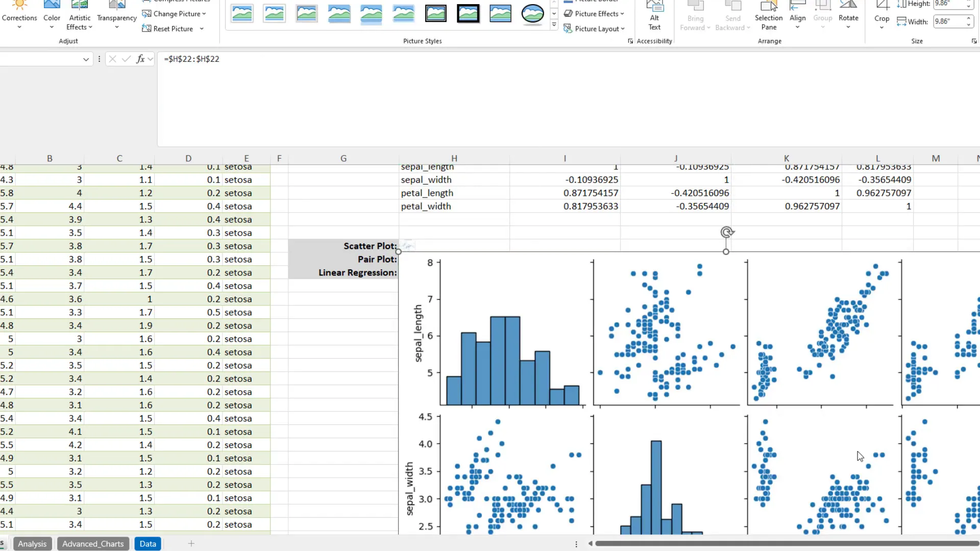Switch to the Analysis sheet tab
Image resolution: width=980 pixels, height=551 pixels.
(x=32, y=543)
